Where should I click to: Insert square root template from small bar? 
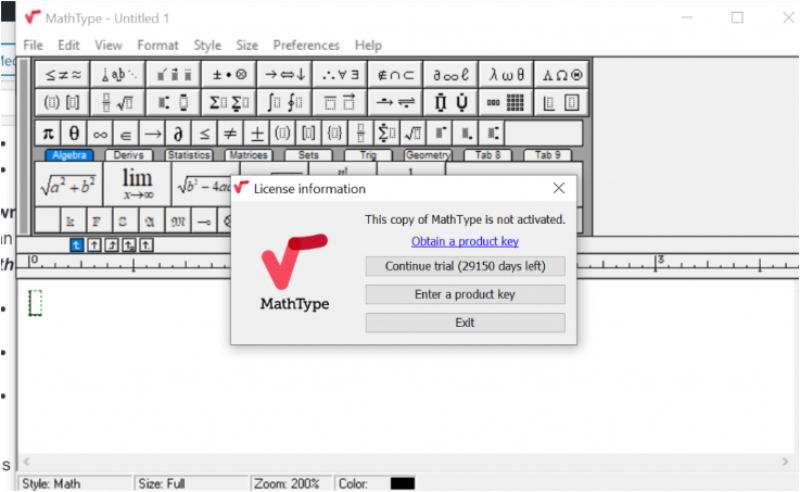click(413, 134)
